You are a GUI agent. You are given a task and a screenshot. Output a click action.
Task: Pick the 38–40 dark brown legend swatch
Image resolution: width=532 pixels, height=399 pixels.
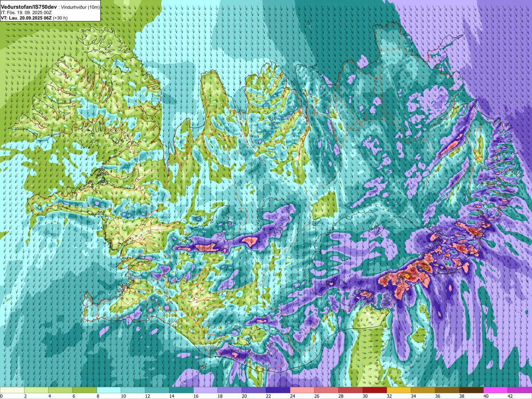471,390
